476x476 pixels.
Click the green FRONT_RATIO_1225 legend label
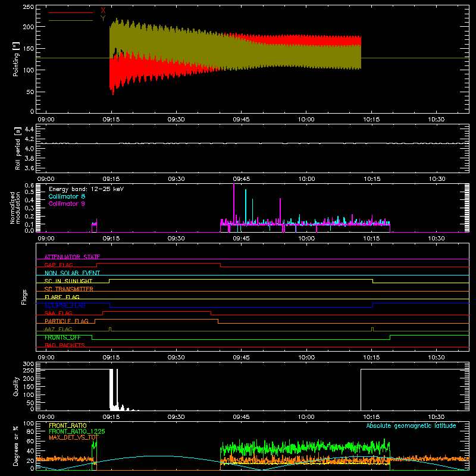coord(77,431)
